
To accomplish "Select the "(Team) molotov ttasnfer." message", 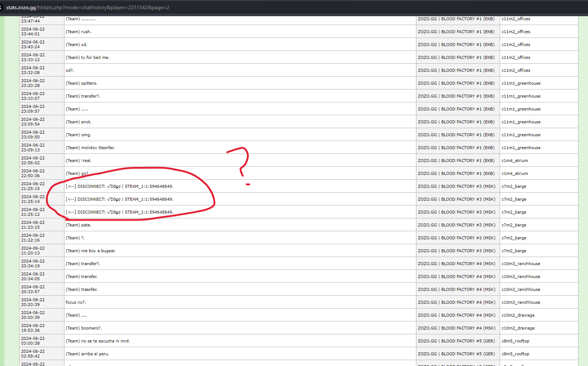I will [90, 148].
